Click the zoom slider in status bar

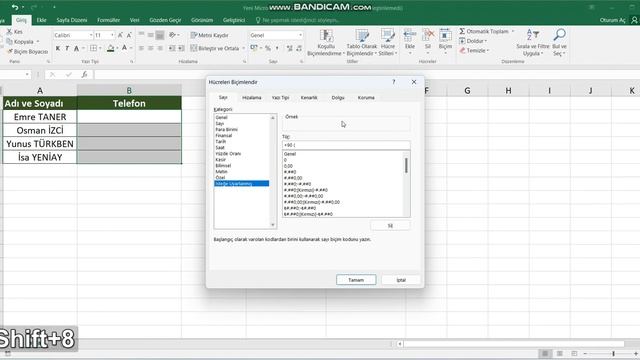[613, 353]
